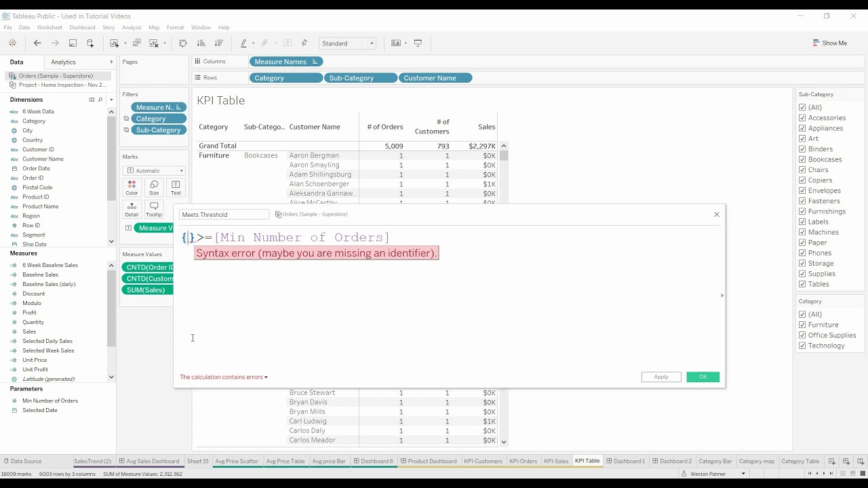Click the Show Me button

click(x=830, y=43)
